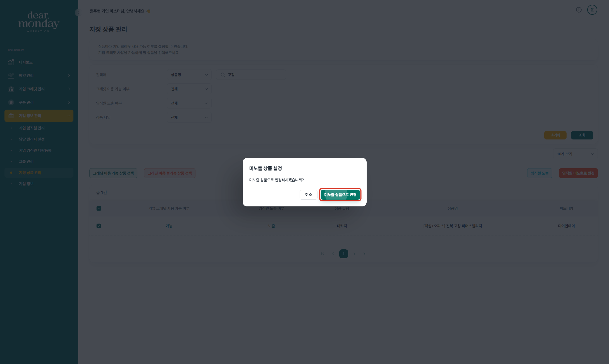Click the dashboard chart icon in the sidebar

pyautogui.click(x=11, y=62)
